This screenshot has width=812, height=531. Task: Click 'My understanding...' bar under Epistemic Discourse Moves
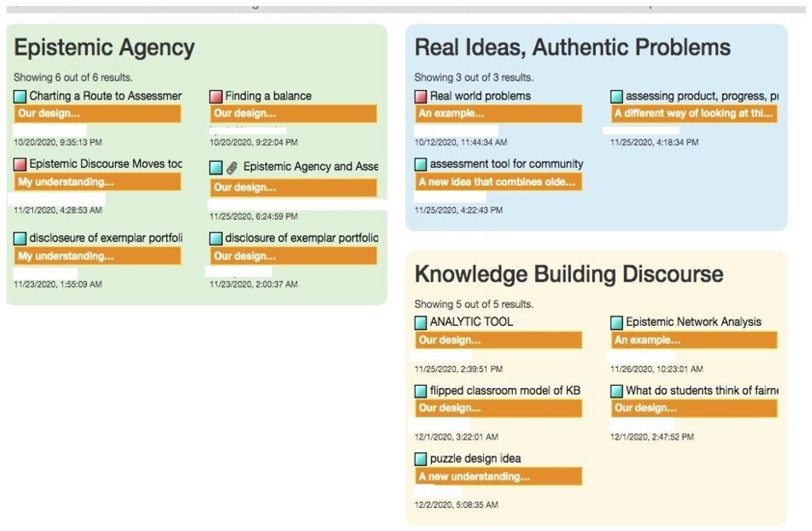coord(97,182)
